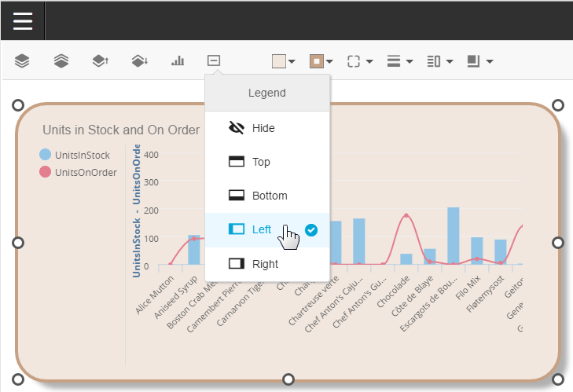Click the Legend toolbar icon

tap(214, 60)
